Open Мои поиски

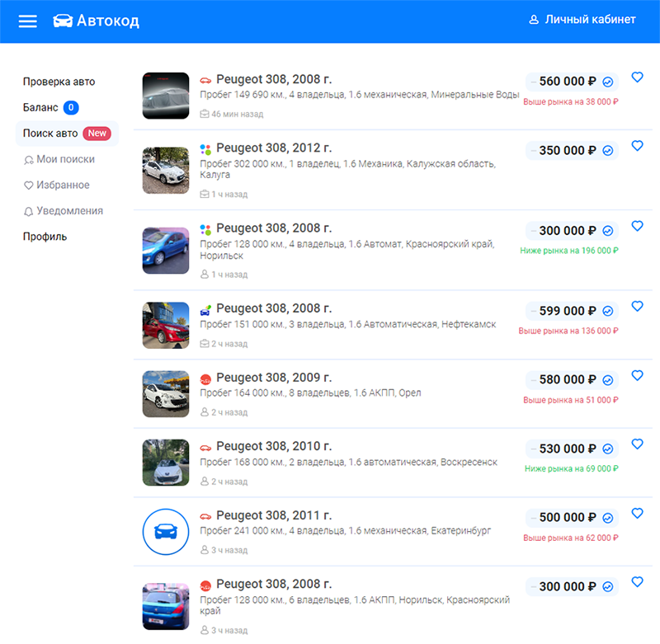pyautogui.click(x=59, y=159)
